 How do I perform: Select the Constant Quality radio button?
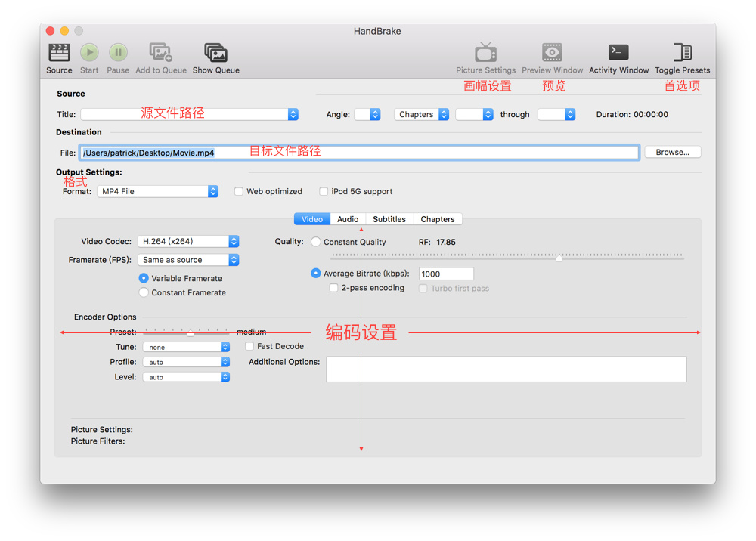click(316, 242)
